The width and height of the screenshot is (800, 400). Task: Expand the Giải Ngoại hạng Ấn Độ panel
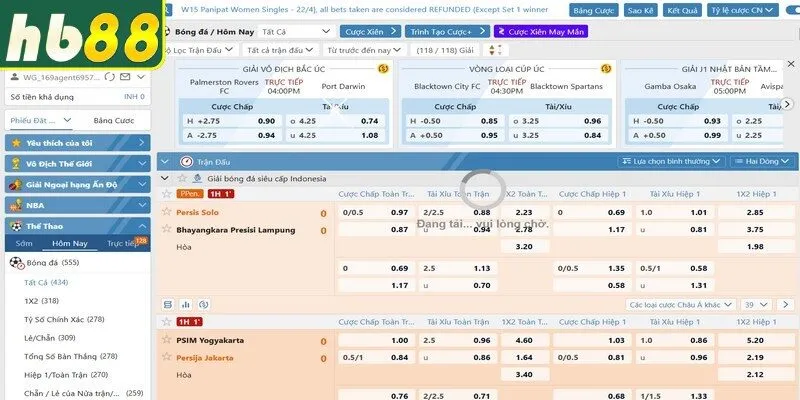point(78,185)
